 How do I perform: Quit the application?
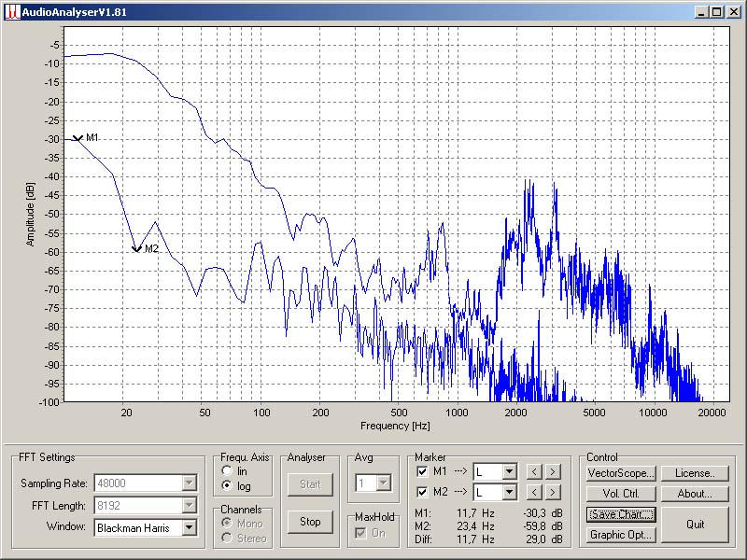pos(695,525)
